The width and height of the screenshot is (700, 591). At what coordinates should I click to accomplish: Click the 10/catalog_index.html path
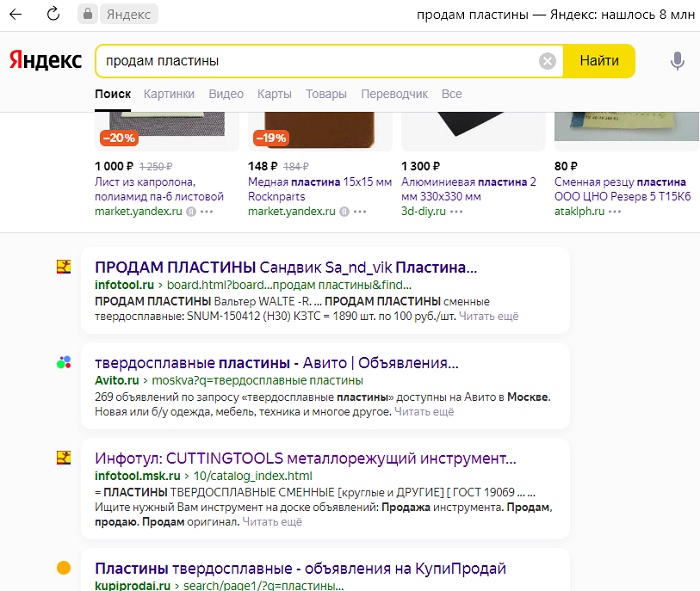[x=253, y=476]
